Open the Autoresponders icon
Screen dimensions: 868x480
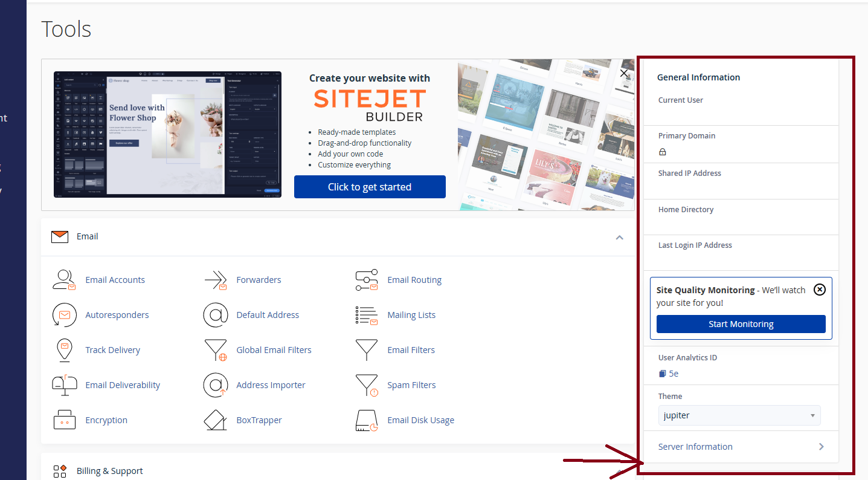coord(64,315)
